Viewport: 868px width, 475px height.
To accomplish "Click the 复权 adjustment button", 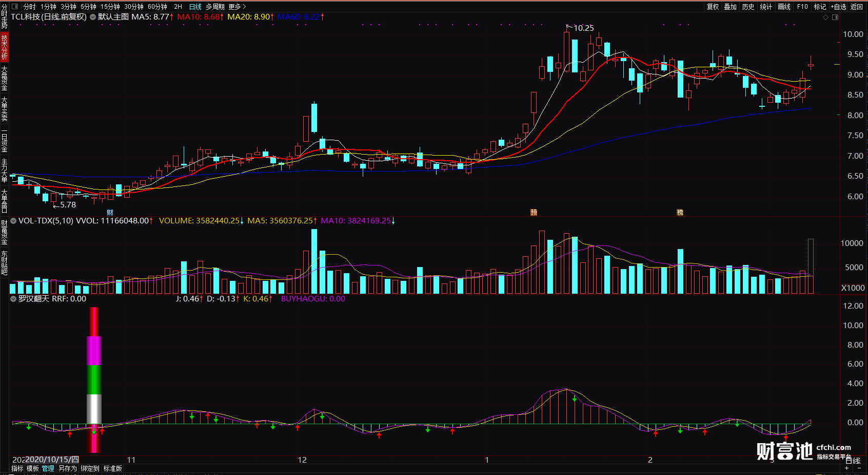I will [x=713, y=7].
